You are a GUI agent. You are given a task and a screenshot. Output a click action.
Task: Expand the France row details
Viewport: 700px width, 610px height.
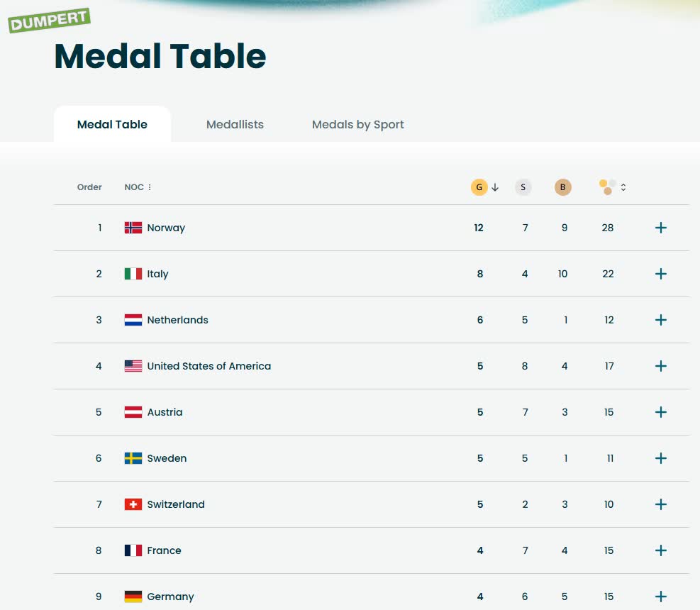point(661,550)
